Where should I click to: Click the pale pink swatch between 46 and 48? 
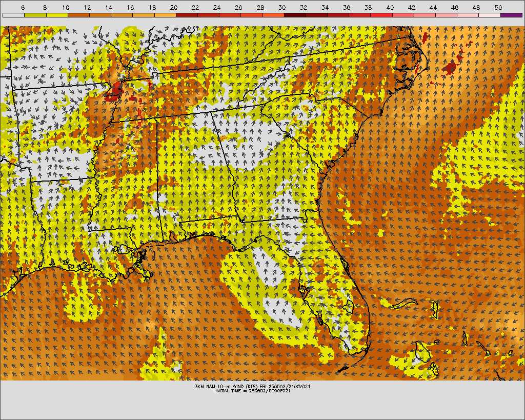pos(468,15)
